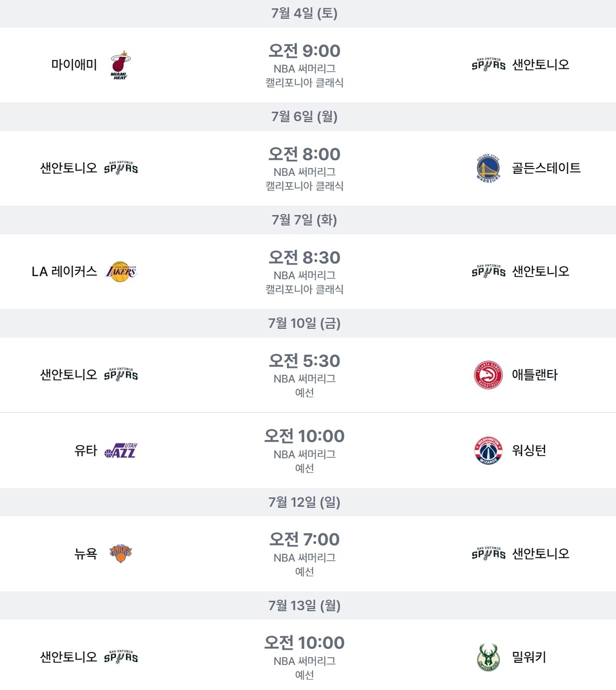This screenshot has height=690, width=616.
Task: Select the New York Knicks logo
Action: coord(121,554)
